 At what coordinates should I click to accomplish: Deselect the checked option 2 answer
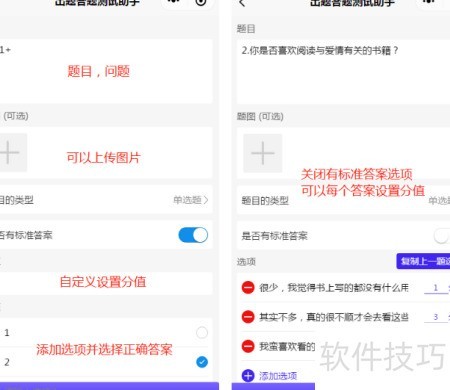tap(202, 362)
